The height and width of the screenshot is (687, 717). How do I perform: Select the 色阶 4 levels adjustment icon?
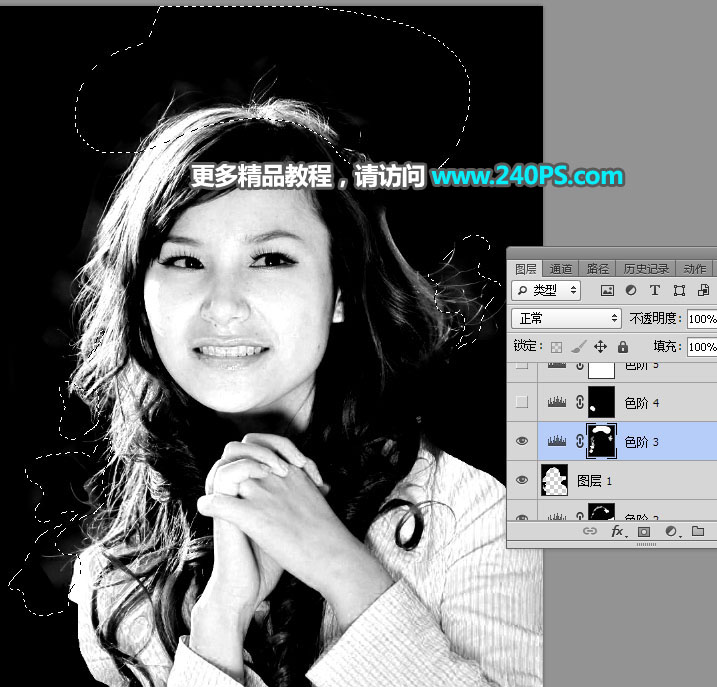pyautogui.click(x=556, y=402)
